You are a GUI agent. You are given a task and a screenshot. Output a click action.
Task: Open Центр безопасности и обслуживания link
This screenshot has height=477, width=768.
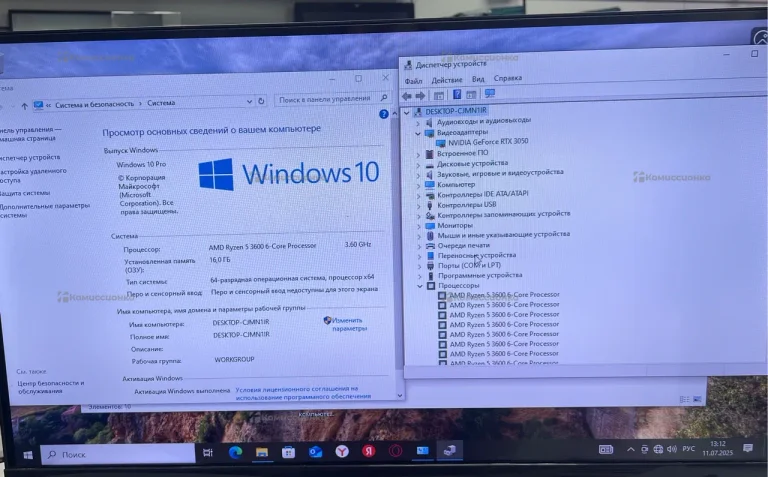(50, 387)
